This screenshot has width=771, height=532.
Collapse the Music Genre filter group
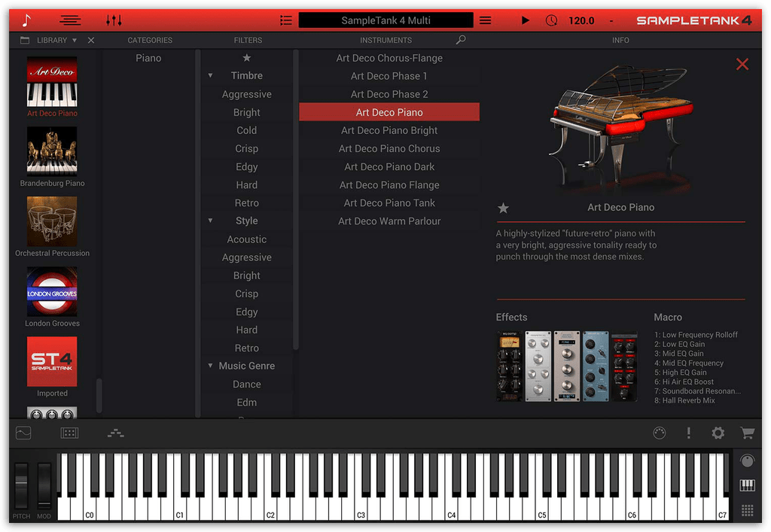tap(210, 366)
